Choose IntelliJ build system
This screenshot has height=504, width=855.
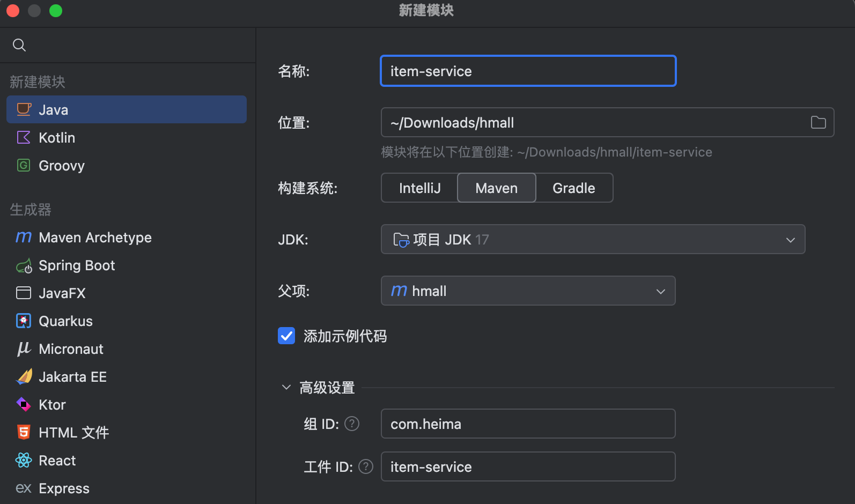[419, 188]
